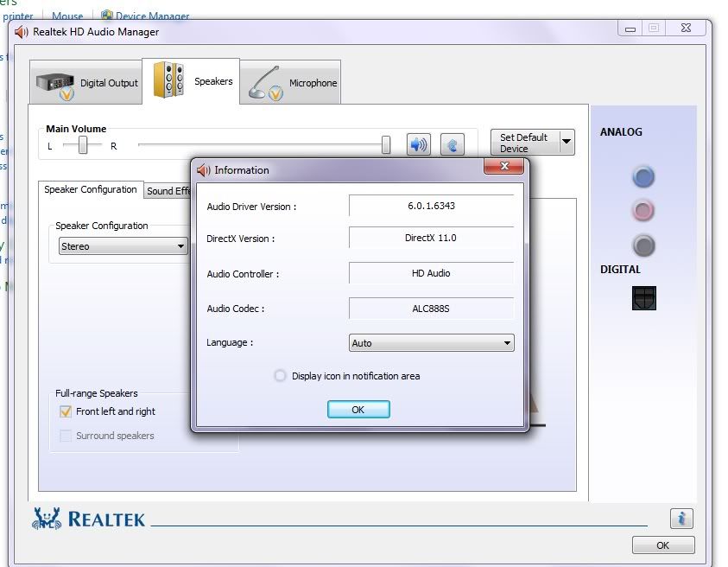
Task: Close the Information dialog
Action: pos(503,166)
